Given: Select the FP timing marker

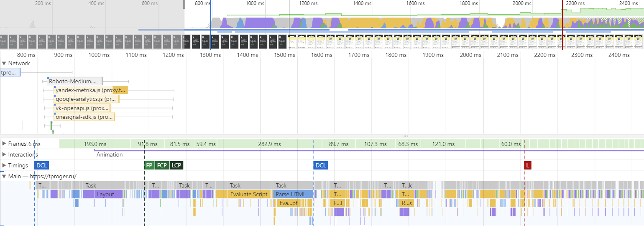Looking at the screenshot, I should click(149, 165).
